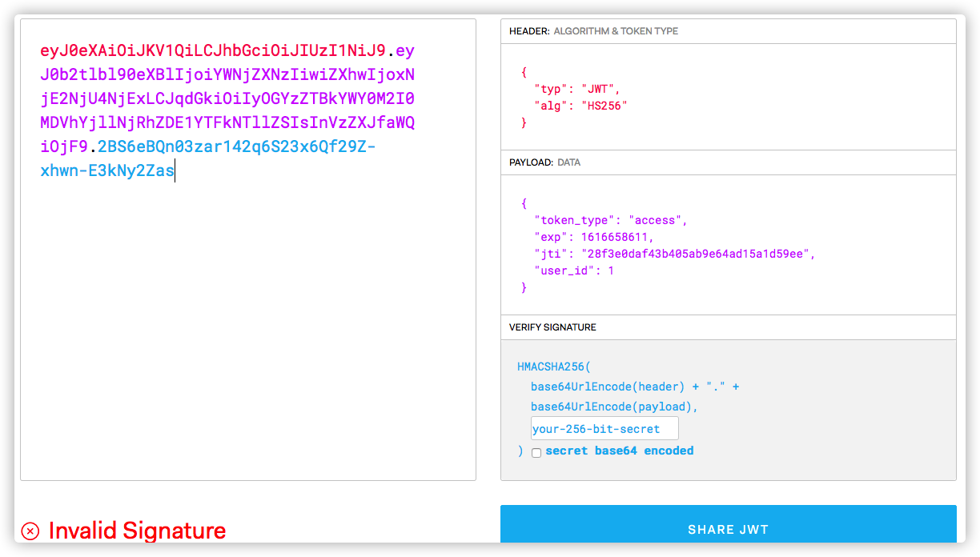The width and height of the screenshot is (980, 557).
Task: Click the red header segment of encoded token
Action: 212,51
